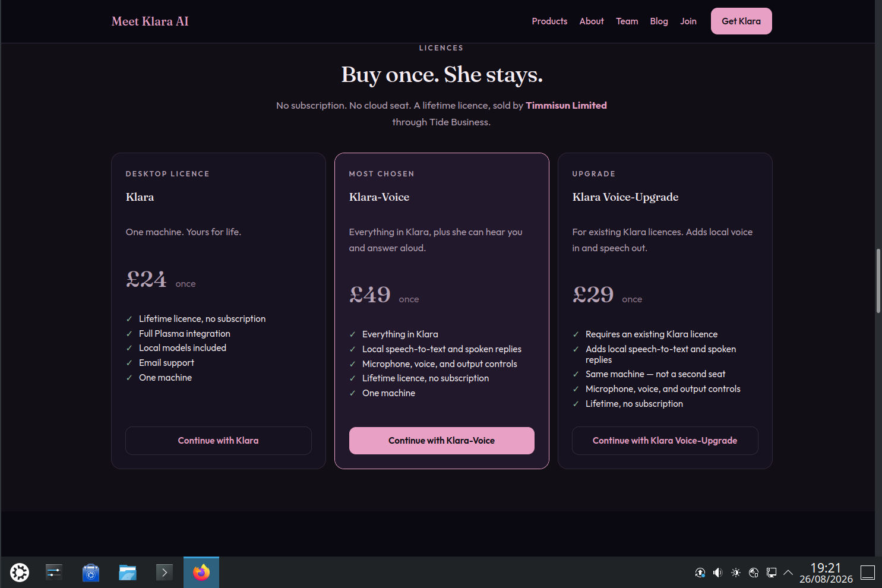882x588 pixels.
Task: Open the Products nav link
Action: point(549,21)
